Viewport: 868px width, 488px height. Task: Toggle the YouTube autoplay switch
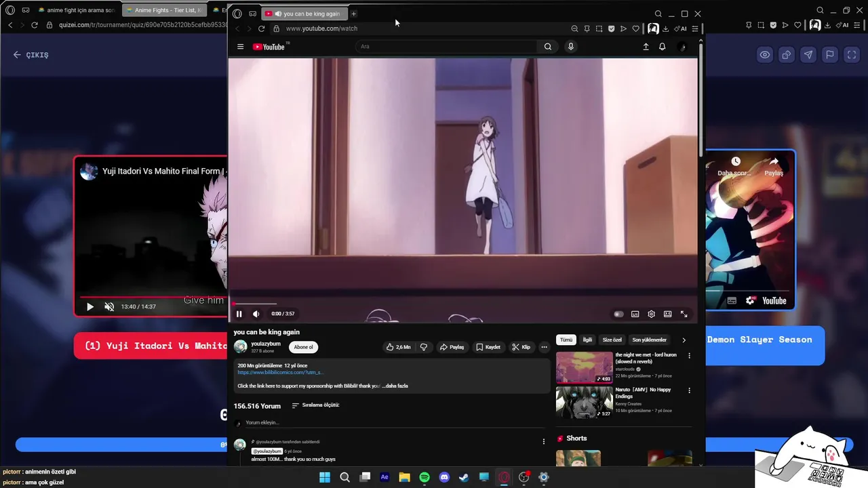coord(618,314)
